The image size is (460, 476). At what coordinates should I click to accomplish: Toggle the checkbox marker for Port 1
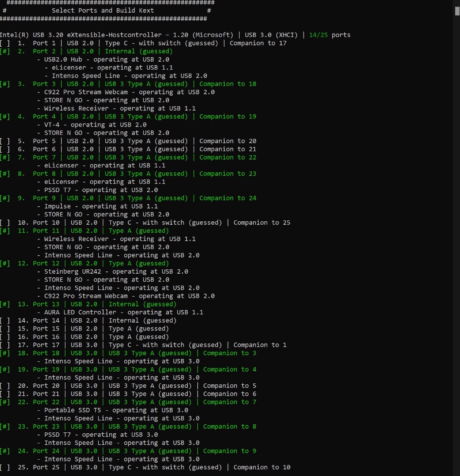5,43
